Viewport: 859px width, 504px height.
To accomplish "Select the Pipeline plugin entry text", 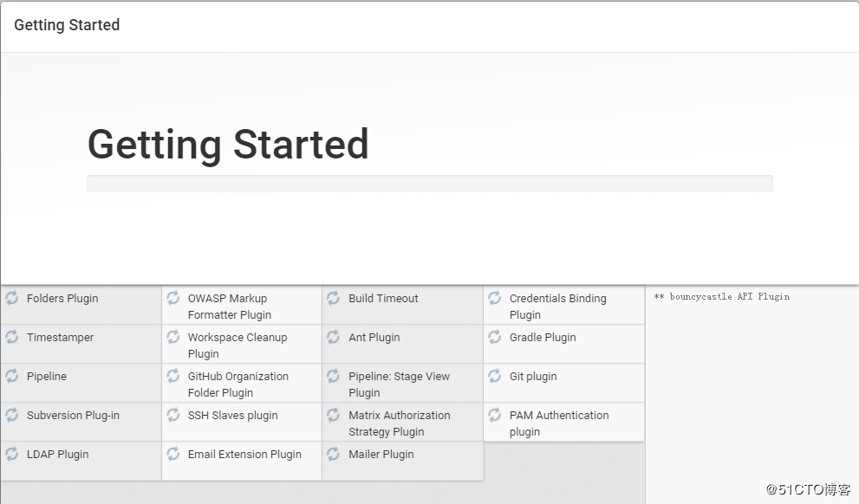I will pos(47,377).
